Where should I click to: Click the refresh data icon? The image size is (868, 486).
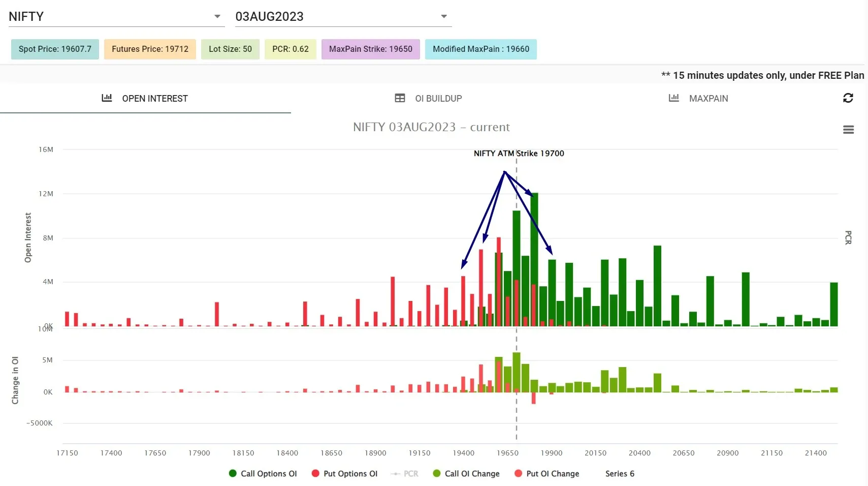point(848,98)
